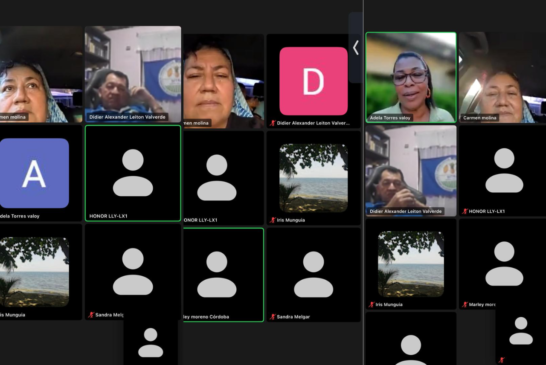The height and width of the screenshot is (365, 546).
Task: Select the Carmen molina video in the right gallery
Action: [502, 77]
